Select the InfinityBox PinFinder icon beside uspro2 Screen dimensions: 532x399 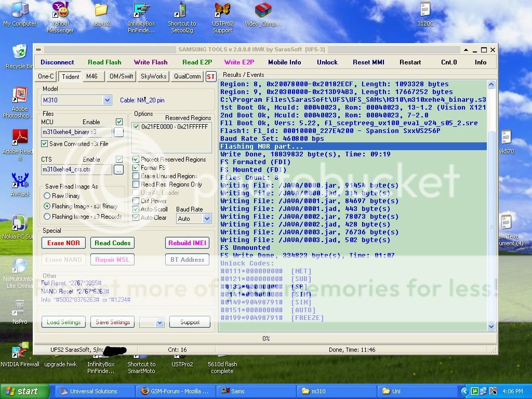(141, 17)
